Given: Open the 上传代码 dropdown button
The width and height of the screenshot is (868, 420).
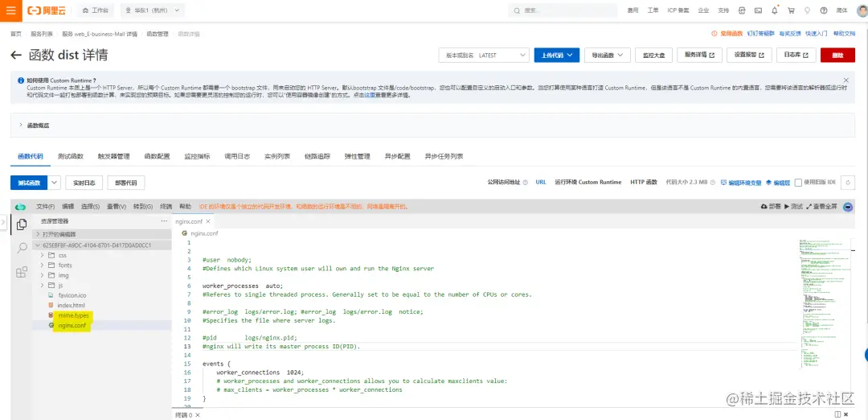Looking at the screenshot, I should 557,55.
